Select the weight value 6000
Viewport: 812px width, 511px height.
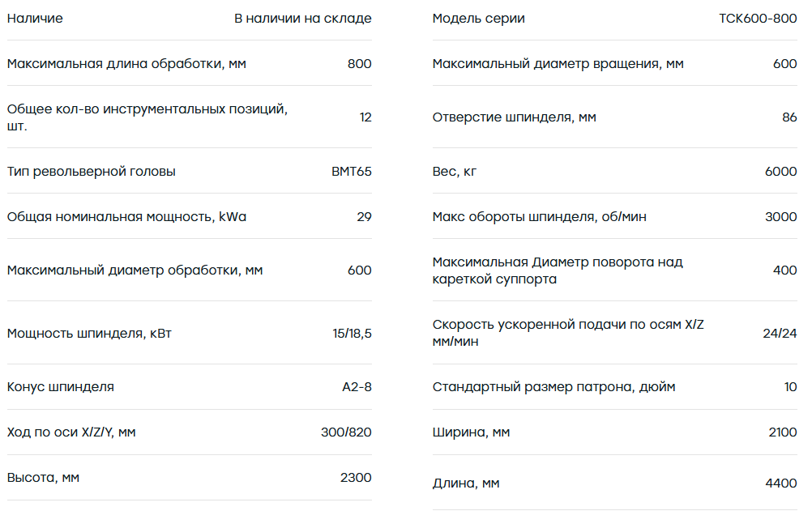click(x=781, y=172)
